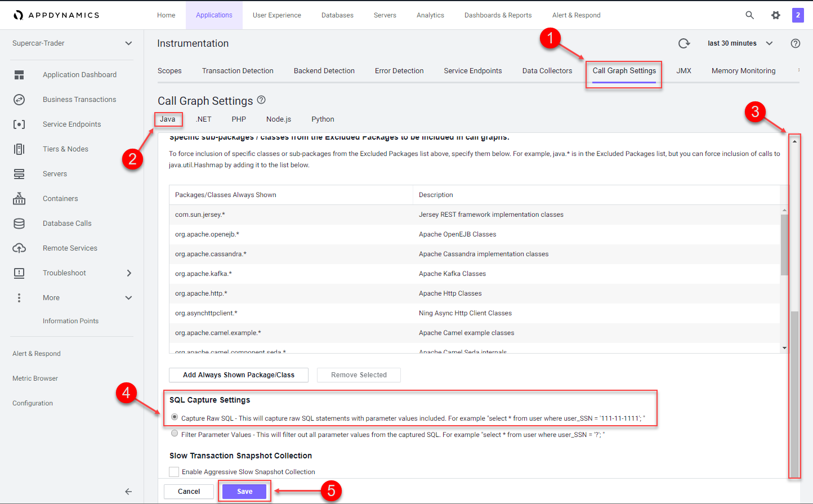The width and height of the screenshot is (813, 504).
Task: Collapse the More section chevron
Action: [x=128, y=298]
